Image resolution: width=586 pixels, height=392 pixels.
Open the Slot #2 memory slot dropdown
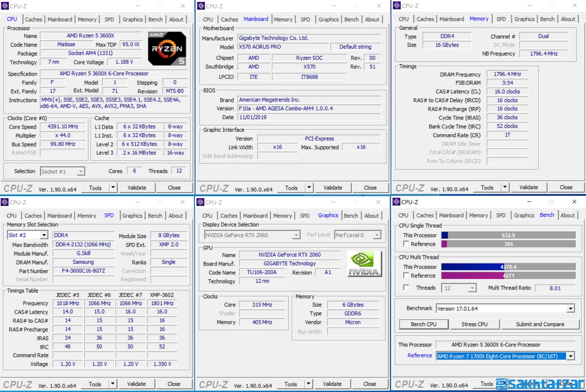tap(44, 235)
